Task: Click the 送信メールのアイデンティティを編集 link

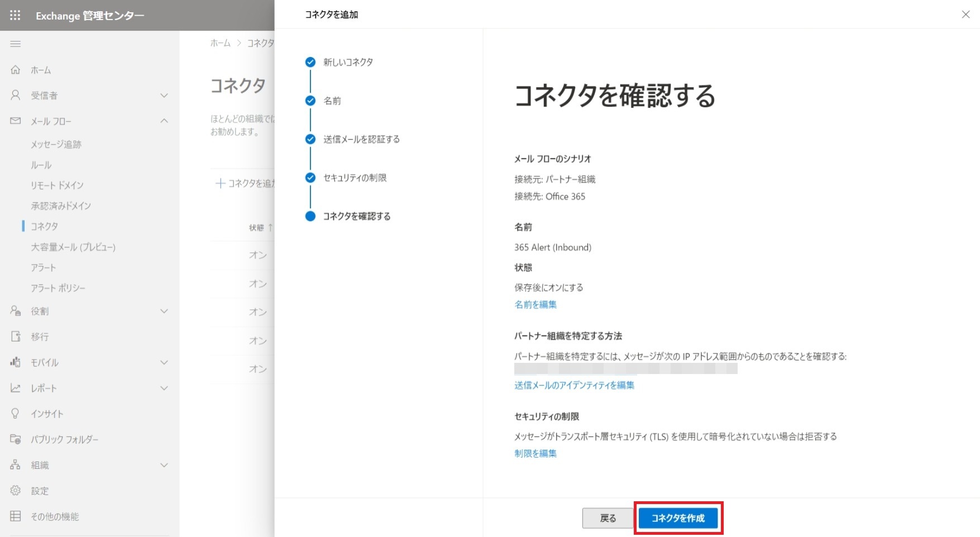Action: coord(574,385)
